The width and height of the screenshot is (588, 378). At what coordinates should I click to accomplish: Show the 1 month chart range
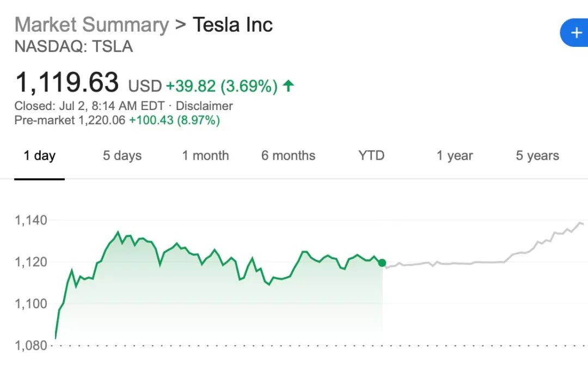point(205,156)
